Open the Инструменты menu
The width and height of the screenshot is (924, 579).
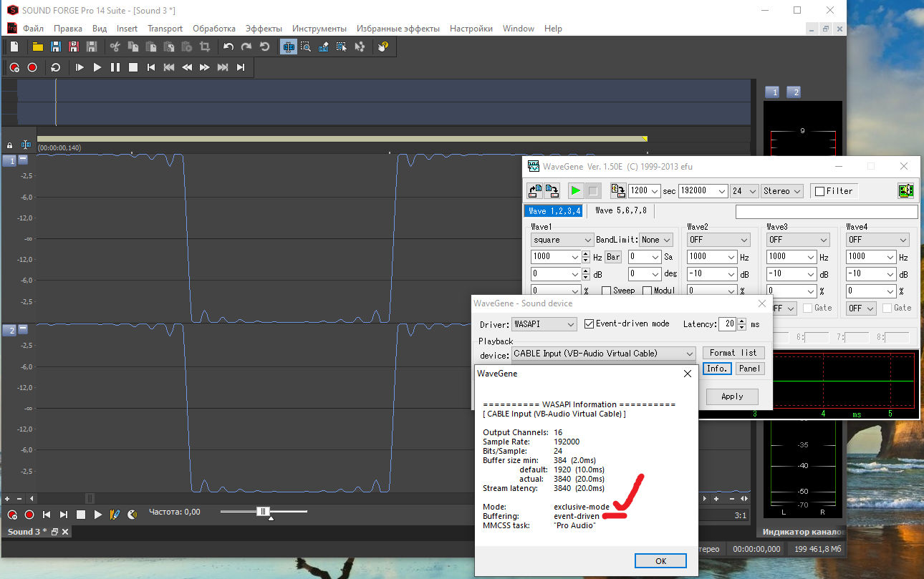[319, 29]
